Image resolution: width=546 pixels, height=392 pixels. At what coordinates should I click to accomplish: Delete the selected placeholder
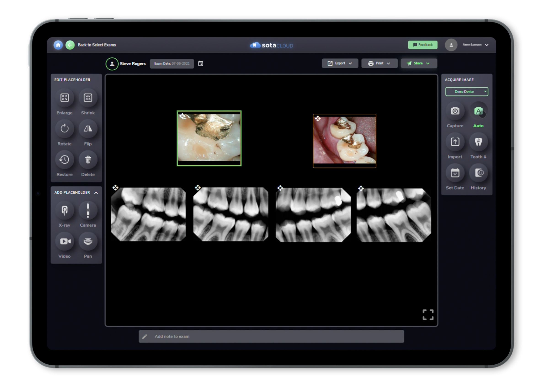tap(88, 159)
